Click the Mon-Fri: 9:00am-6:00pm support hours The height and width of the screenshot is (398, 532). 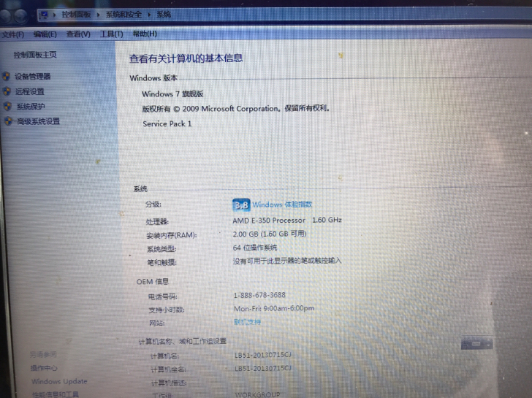point(274,308)
